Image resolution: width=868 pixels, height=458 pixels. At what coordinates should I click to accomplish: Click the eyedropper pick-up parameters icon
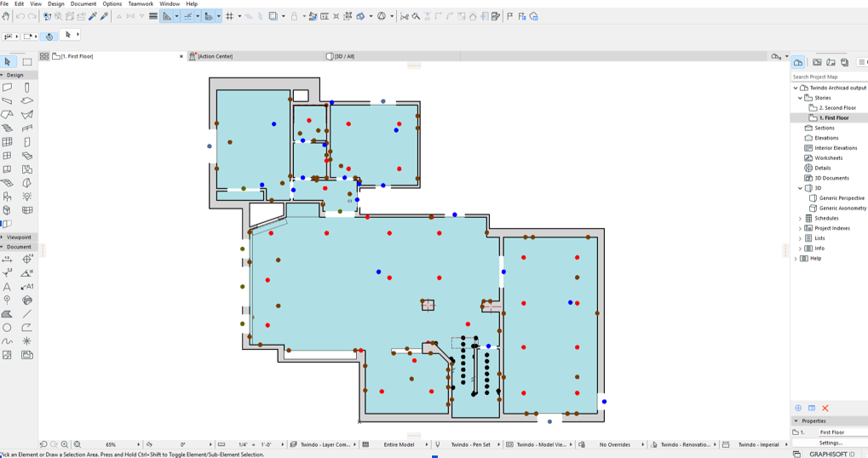pos(93,16)
